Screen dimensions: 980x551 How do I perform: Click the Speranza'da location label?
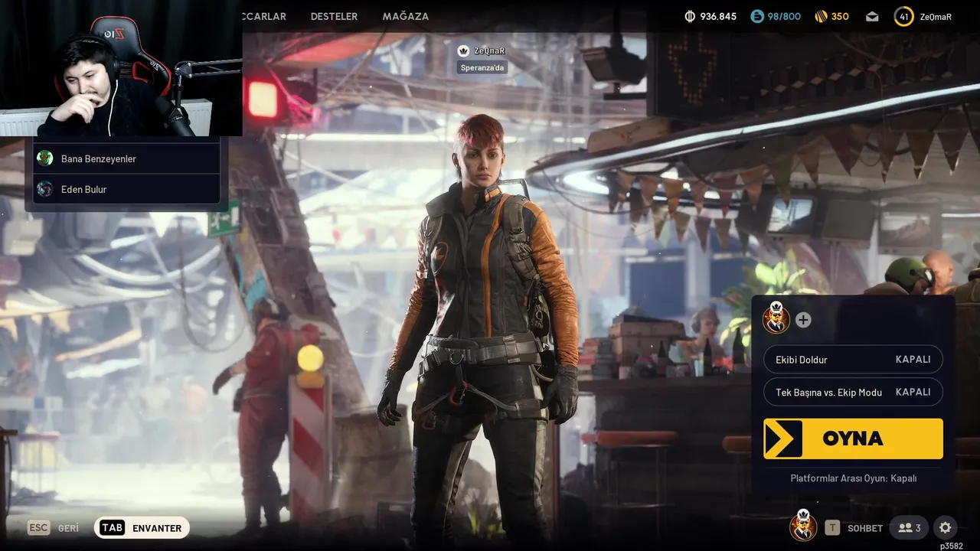pos(482,67)
